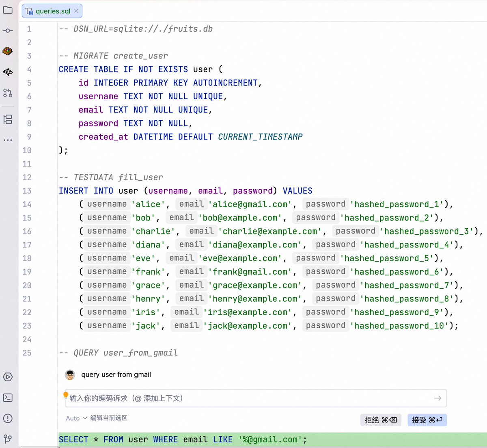487x448 pixels.
Task: Click 'alice@gmail.com' value on line 14
Action: click(x=250, y=204)
